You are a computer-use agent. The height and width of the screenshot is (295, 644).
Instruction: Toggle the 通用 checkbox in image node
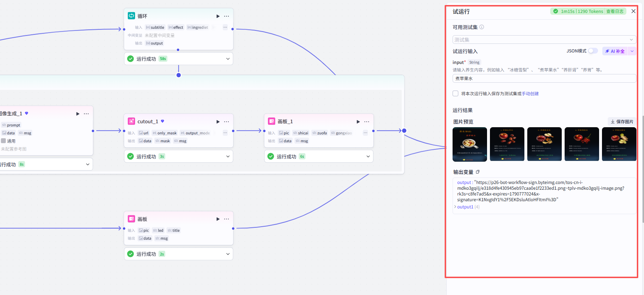(x=3, y=141)
